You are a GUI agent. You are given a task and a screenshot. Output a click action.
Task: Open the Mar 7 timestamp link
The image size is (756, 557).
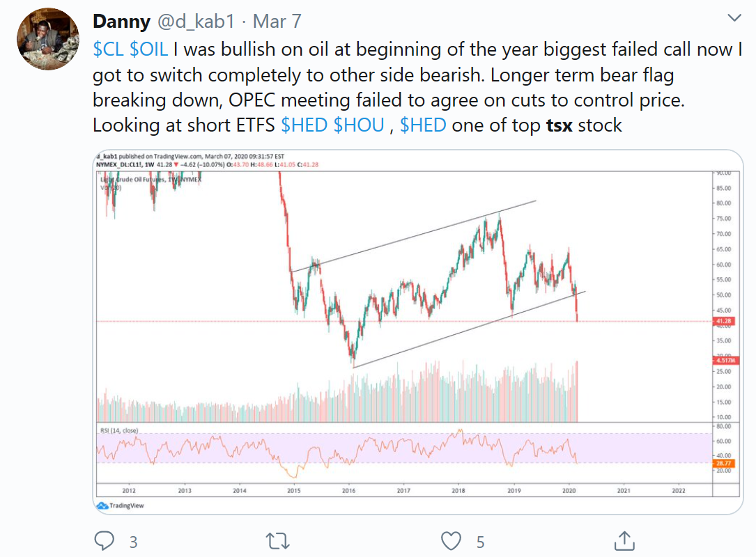coord(277,22)
